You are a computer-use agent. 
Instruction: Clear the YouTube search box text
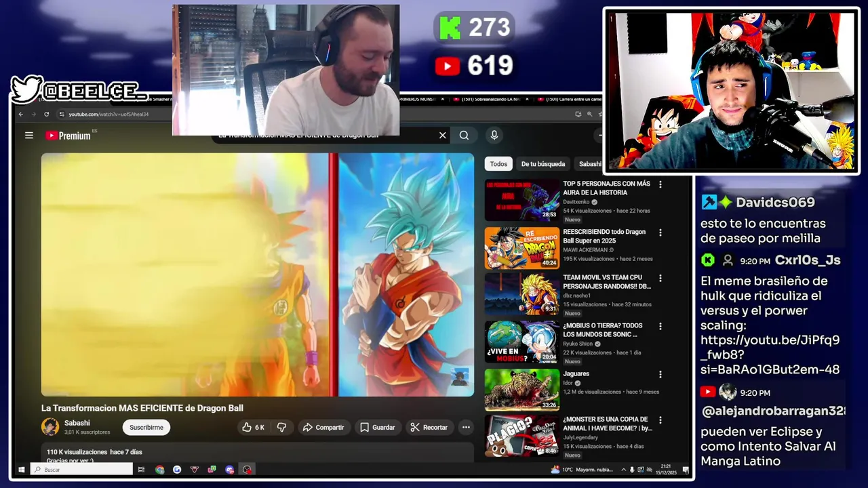click(443, 136)
